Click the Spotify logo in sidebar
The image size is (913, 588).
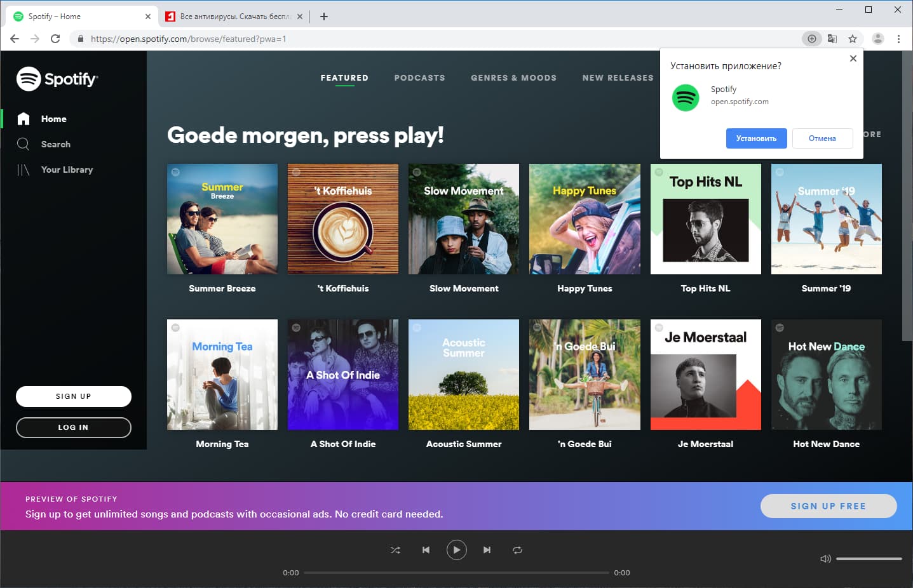coord(57,79)
